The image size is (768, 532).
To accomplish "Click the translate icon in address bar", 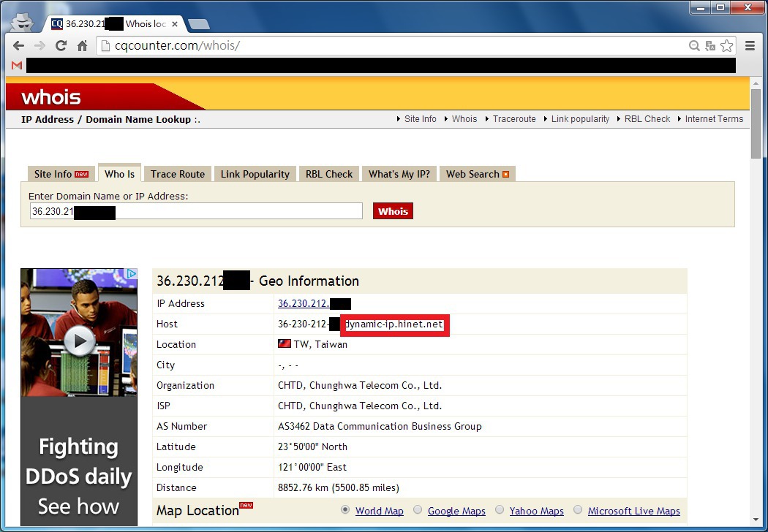I will pyautogui.click(x=710, y=46).
